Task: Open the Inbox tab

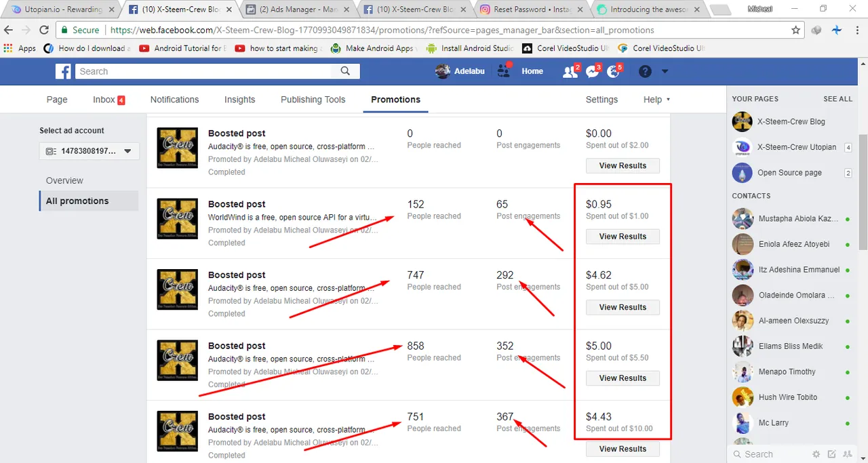Action: tap(108, 100)
